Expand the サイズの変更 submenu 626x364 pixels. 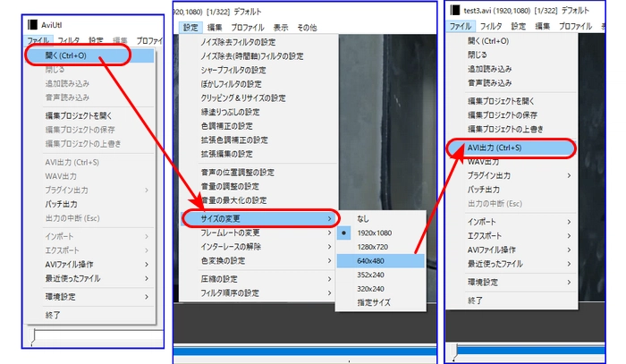[258, 217]
